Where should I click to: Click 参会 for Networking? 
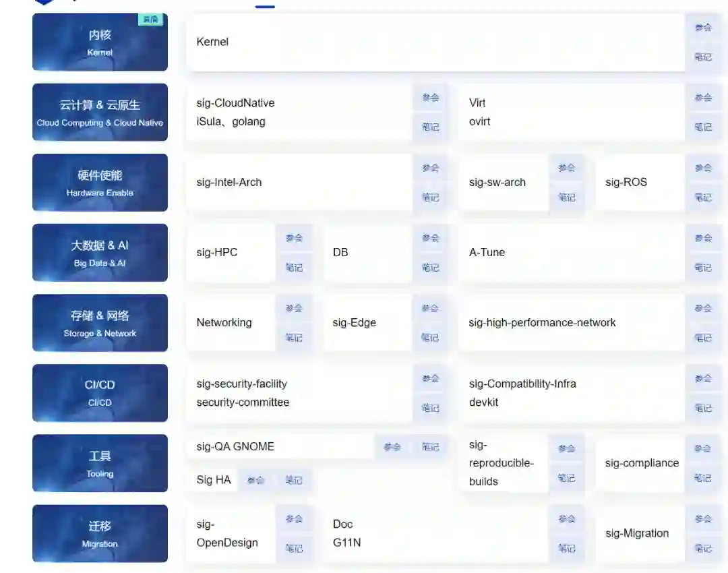coord(294,308)
